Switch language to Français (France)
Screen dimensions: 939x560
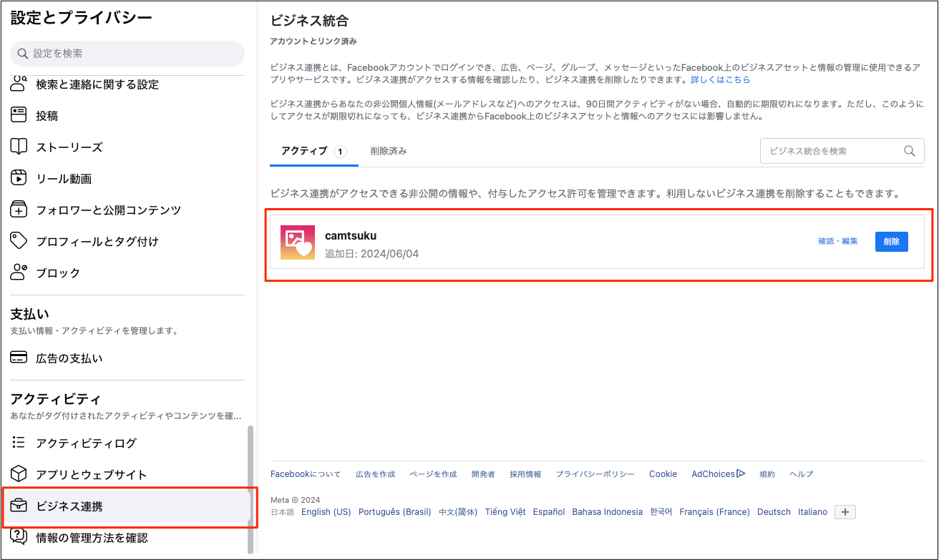714,512
